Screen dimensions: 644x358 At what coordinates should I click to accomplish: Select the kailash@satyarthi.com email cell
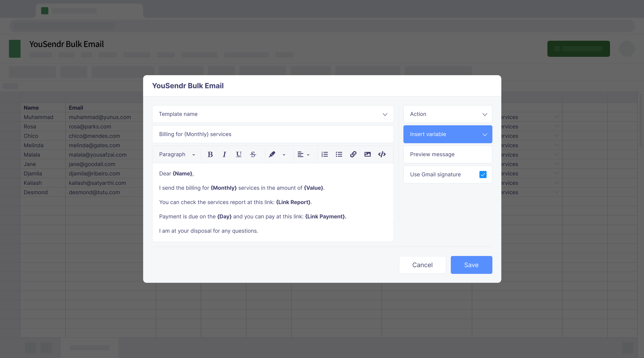[x=104, y=183]
